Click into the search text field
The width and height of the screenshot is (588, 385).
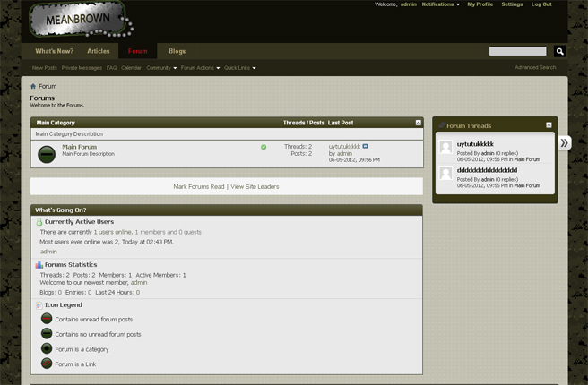[x=517, y=52]
